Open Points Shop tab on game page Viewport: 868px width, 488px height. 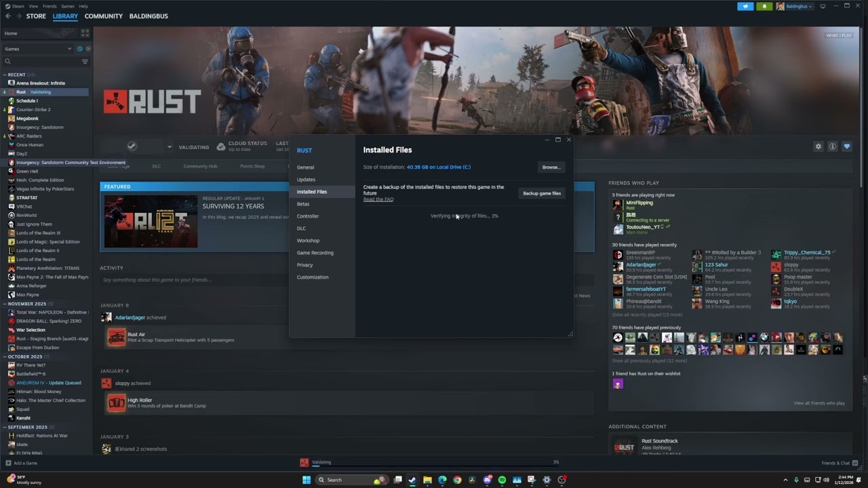click(252, 166)
